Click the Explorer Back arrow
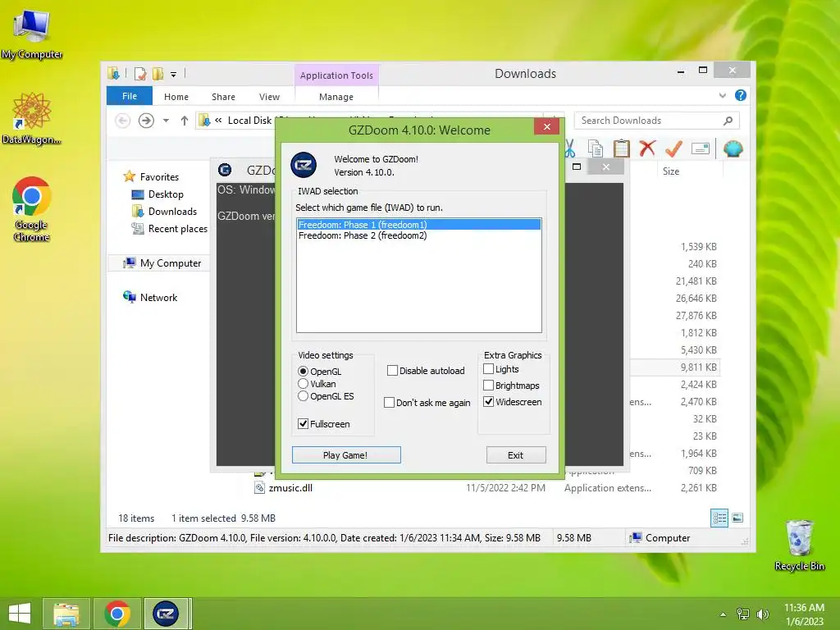The height and width of the screenshot is (630, 840). 123,121
